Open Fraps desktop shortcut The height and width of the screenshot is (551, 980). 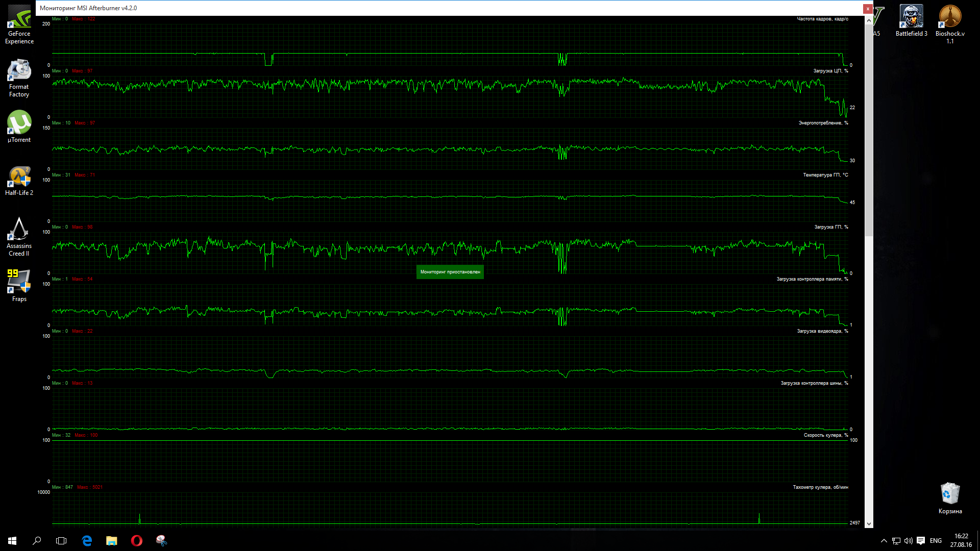click(19, 282)
